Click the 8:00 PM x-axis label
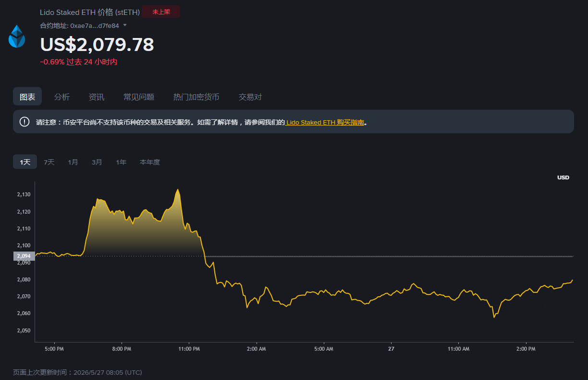Screen dimensions: 588x380 click(x=121, y=349)
